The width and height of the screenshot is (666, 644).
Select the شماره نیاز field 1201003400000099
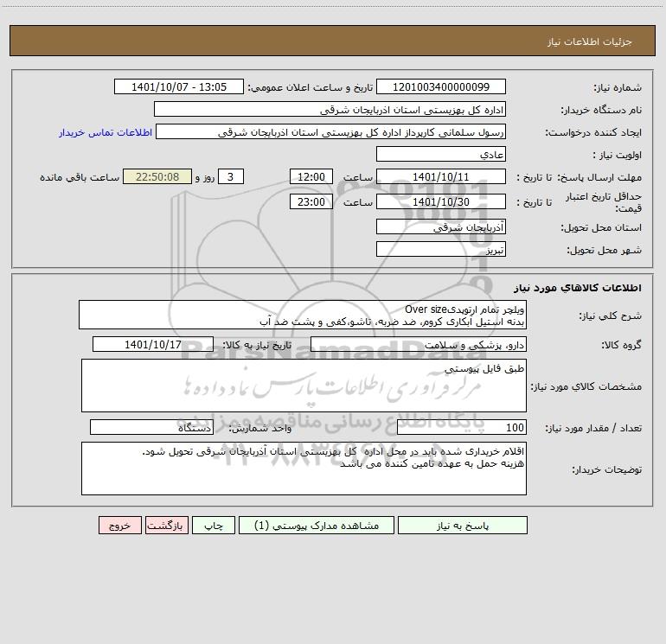click(441, 86)
